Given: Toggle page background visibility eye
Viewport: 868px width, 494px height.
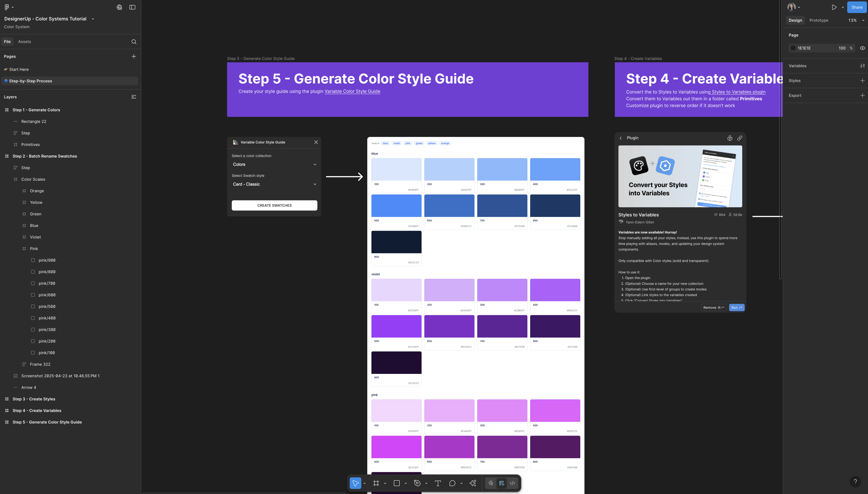Looking at the screenshot, I should pyautogui.click(x=863, y=48).
